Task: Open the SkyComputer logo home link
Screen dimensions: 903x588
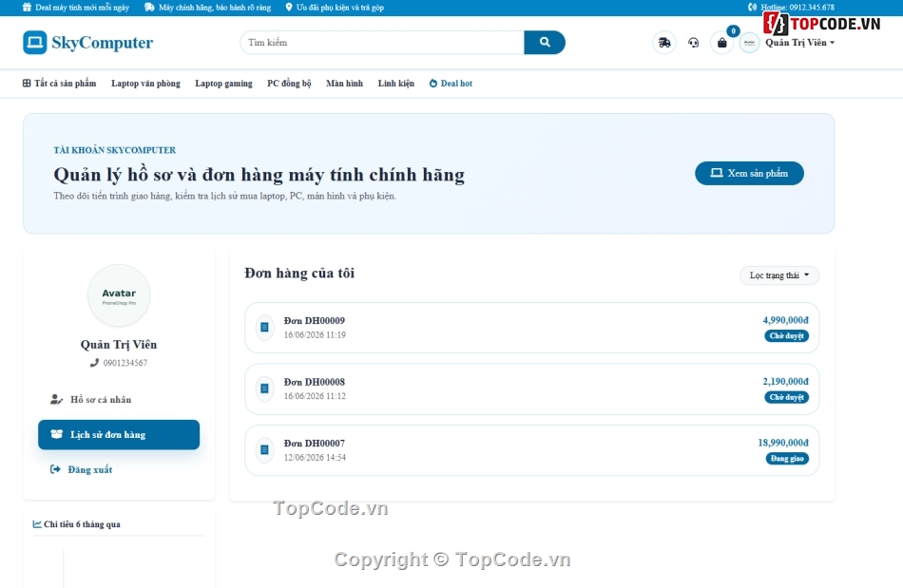Action: [x=88, y=43]
